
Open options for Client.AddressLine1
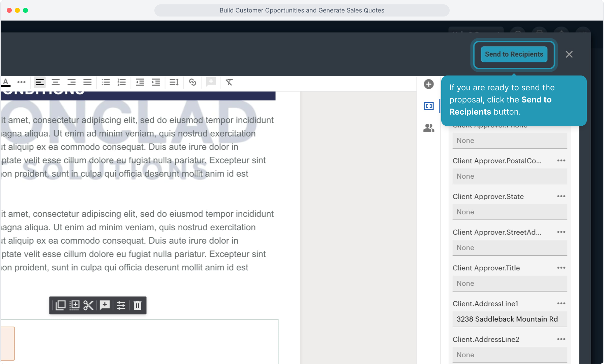pos(561,304)
